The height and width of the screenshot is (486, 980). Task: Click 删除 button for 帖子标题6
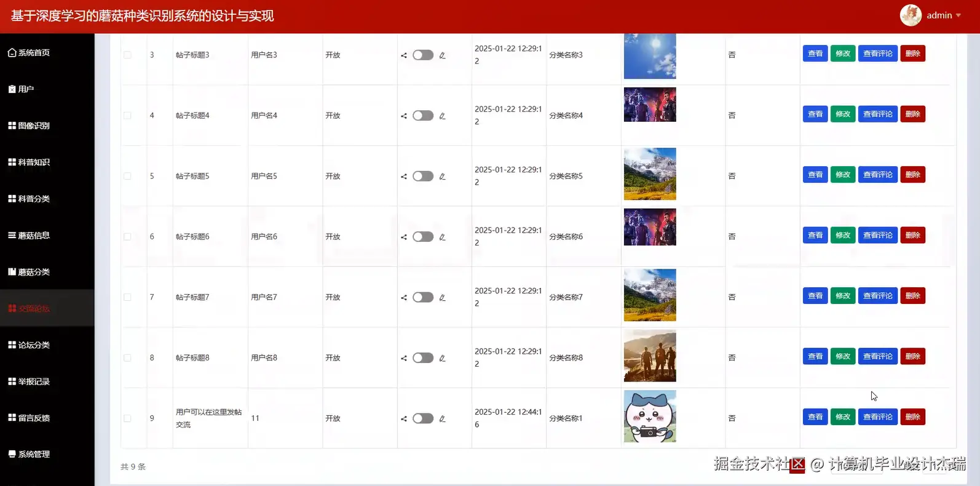pos(913,236)
